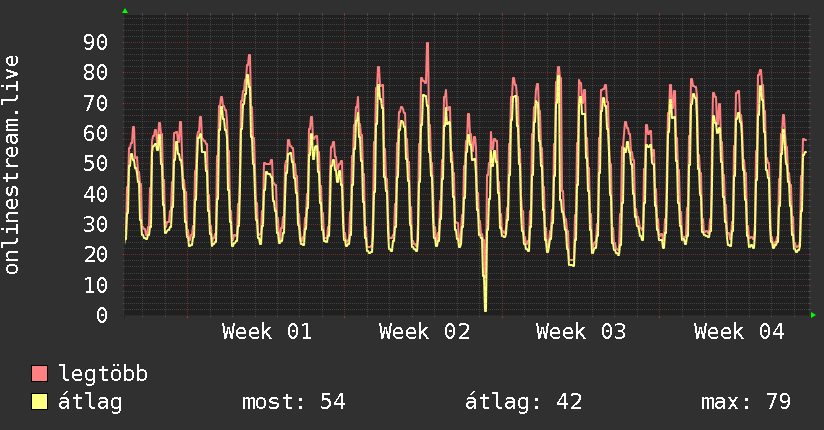This screenshot has width=824, height=430.
Task: Click the 50 y-axis tick label
Action: [x=96, y=163]
